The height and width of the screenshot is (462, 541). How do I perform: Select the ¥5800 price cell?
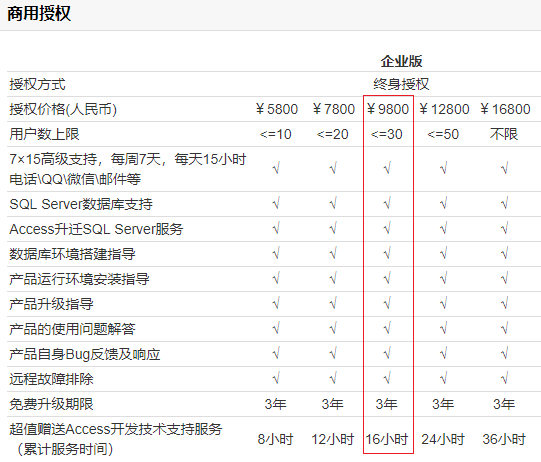click(277, 109)
